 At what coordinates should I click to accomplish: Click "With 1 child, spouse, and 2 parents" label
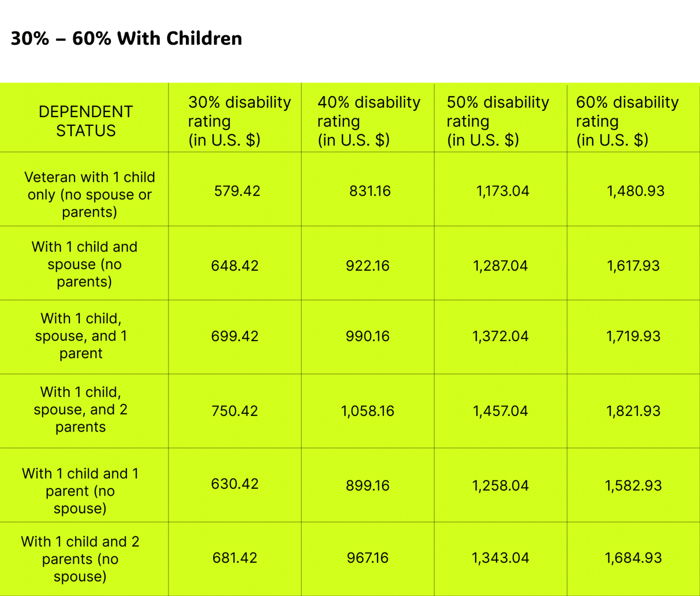coord(81,410)
